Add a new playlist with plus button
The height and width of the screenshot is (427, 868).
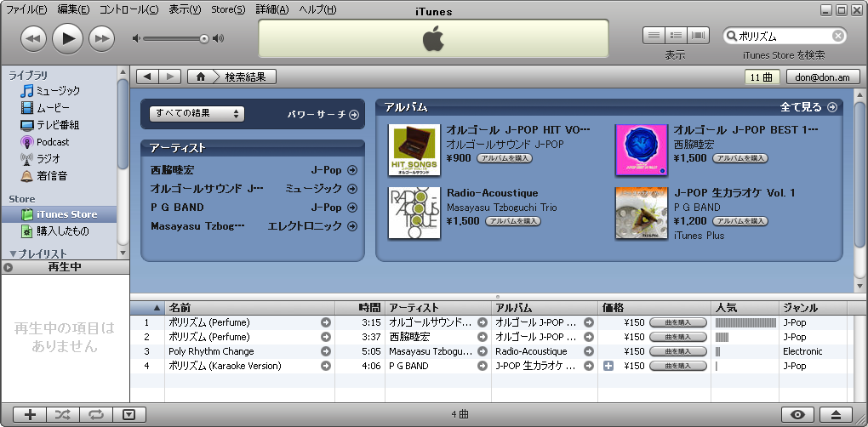(x=30, y=414)
